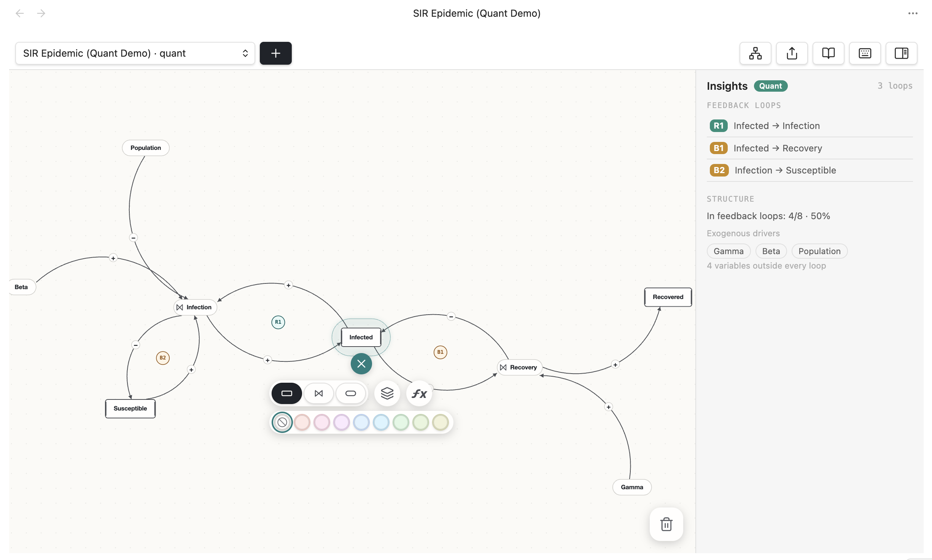Toggle plus polarity on Infected-to-Infection link
The width and height of the screenshot is (932, 560).
[288, 285]
